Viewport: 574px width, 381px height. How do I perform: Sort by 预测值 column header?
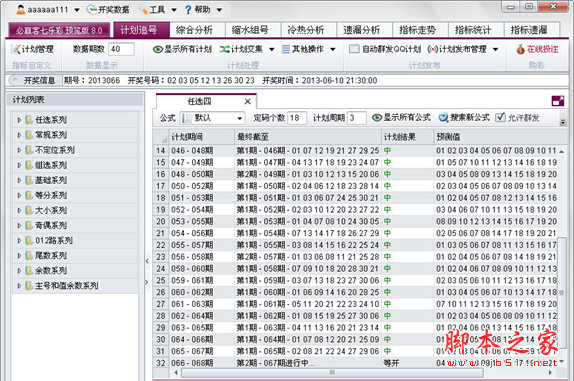(x=496, y=137)
